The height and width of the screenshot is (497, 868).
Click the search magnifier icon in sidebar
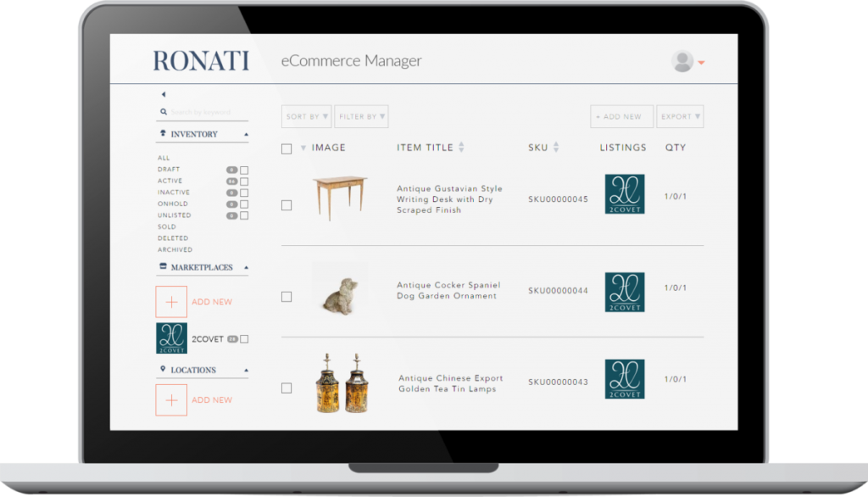coord(163,112)
